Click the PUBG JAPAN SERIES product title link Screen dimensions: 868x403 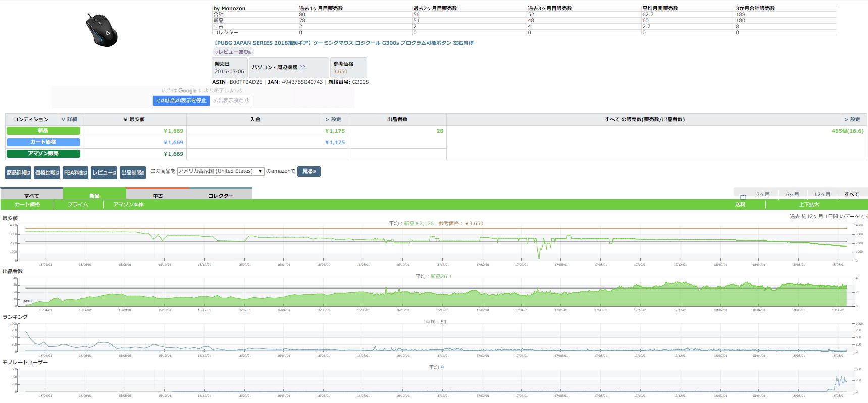pyautogui.click(x=343, y=43)
